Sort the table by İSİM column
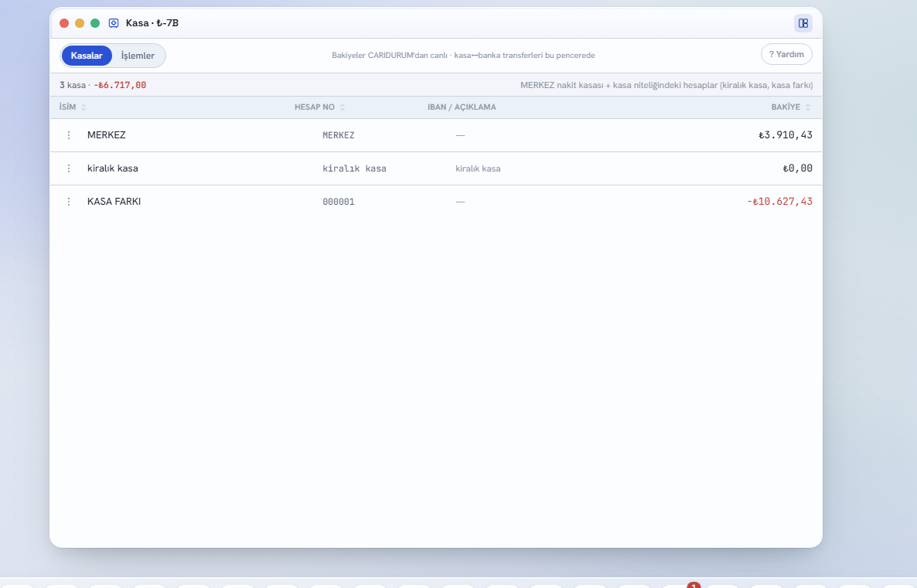 point(73,107)
